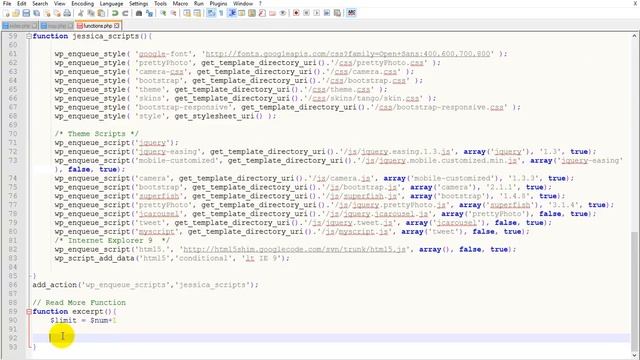The width and height of the screenshot is (640, 360).
Task: Open the View menu
Action: coord(60,3)
